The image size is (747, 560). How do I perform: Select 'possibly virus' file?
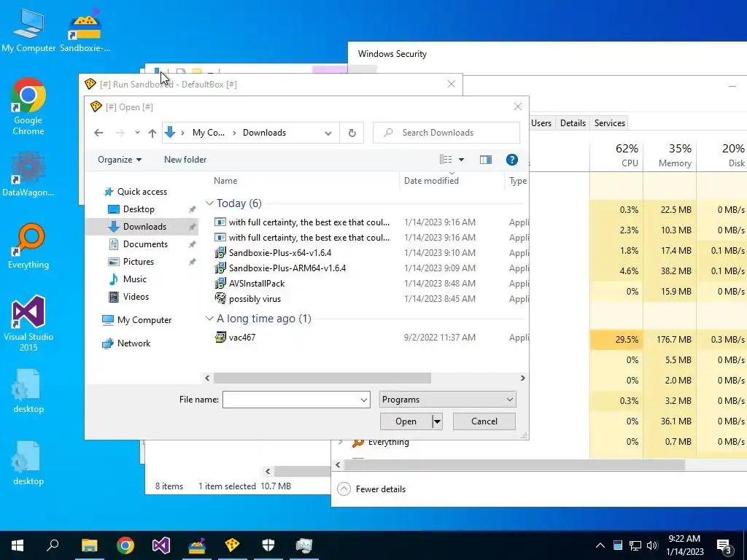[255, 298]
